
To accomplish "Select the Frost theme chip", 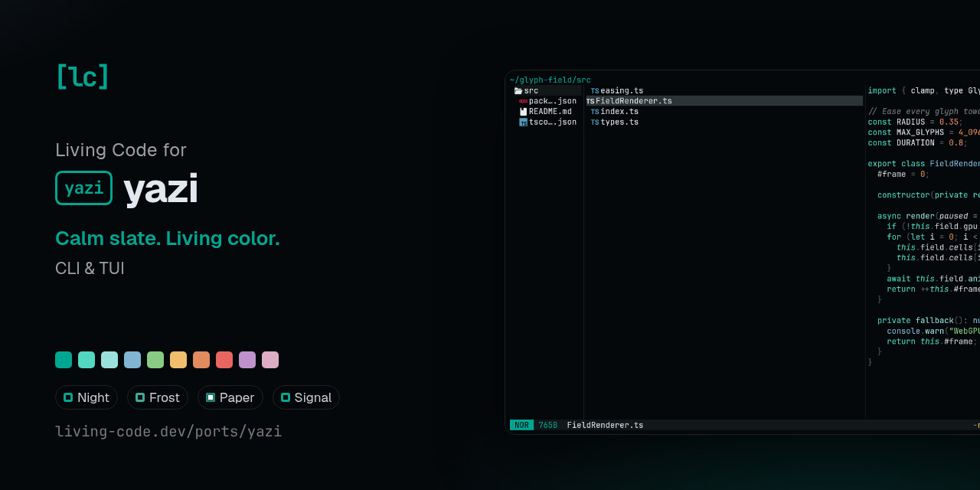I will [158, 397].
